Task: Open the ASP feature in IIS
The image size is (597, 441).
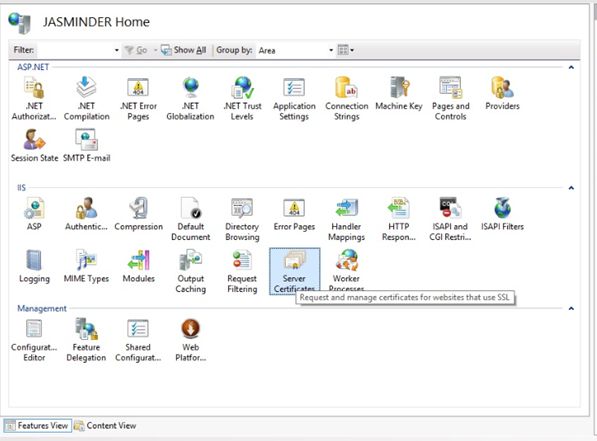Action: pos(34,214)
